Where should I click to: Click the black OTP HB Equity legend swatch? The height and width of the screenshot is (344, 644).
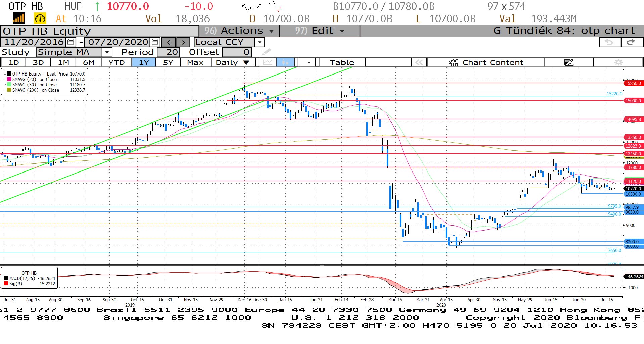[x=9, y=74]
